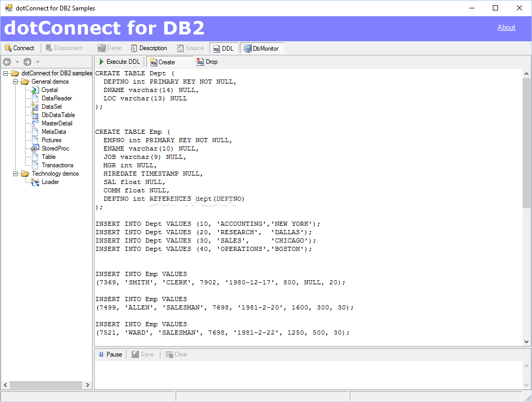532x402 pixels.
Task: Click the root samples folder icon
Action: click(x=15, y=73)
